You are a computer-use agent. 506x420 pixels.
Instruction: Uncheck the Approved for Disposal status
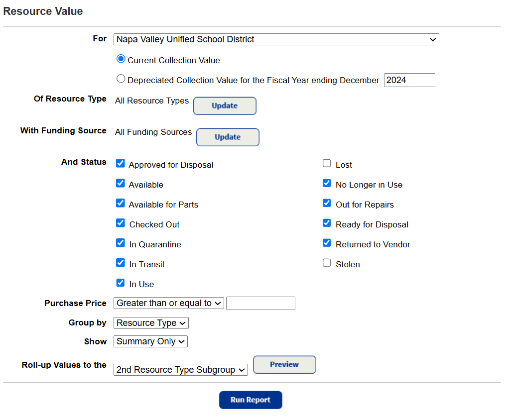121,163
